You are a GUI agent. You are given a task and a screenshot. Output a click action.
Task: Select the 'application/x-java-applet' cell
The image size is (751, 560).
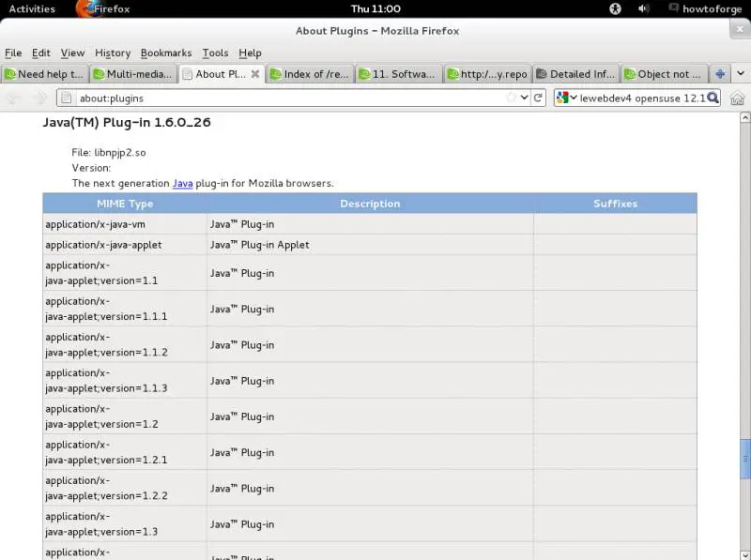pos(125,245)
